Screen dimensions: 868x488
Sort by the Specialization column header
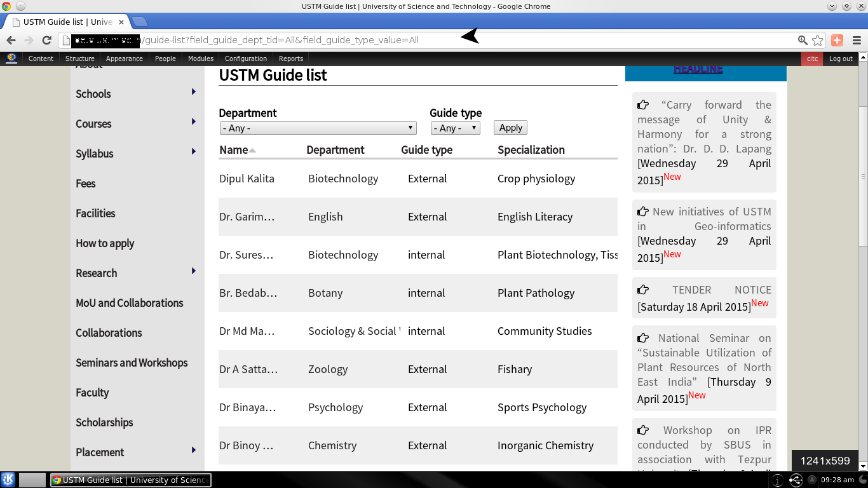tap(531, 150)
